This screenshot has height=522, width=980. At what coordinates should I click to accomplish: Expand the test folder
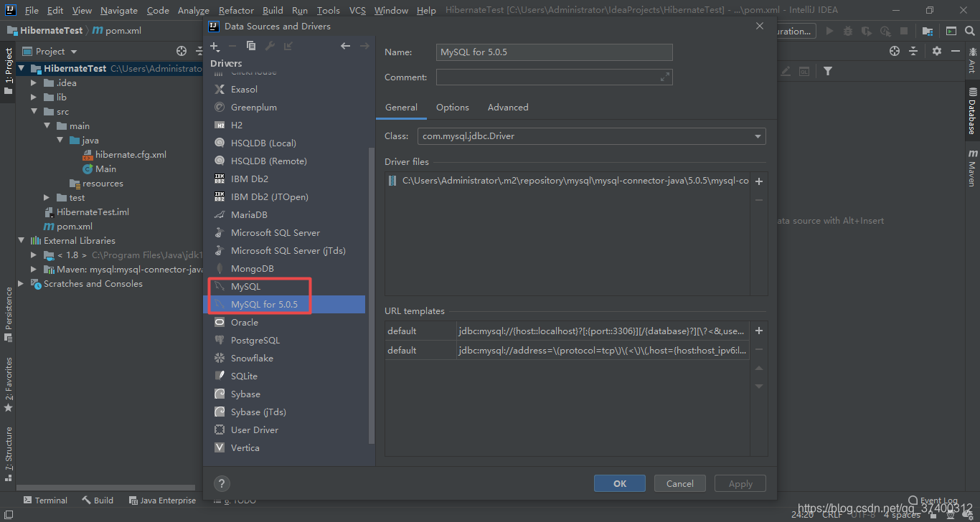(47, 198)
